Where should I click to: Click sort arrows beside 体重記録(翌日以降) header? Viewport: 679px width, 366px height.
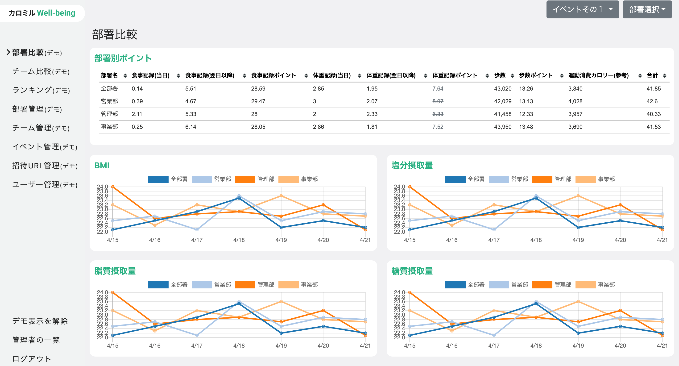point(426,75)
